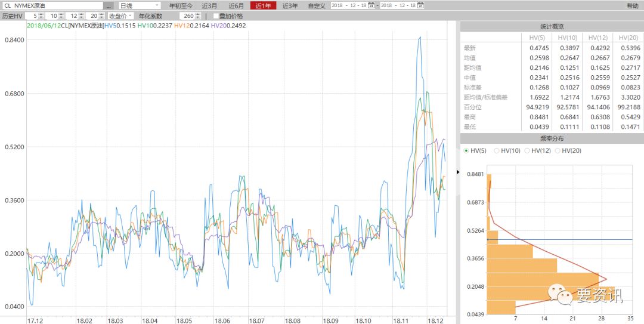Image resolution: width=644 pixels, height=324 pixels.
Task: Open calendar picker for the start date
Action: pyautogui.click(x=371, y=6)
